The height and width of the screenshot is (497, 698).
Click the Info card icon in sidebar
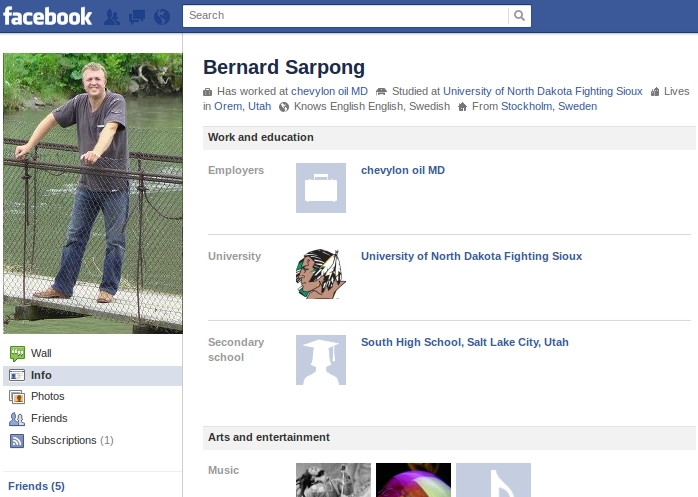click(x=17, y=375)
